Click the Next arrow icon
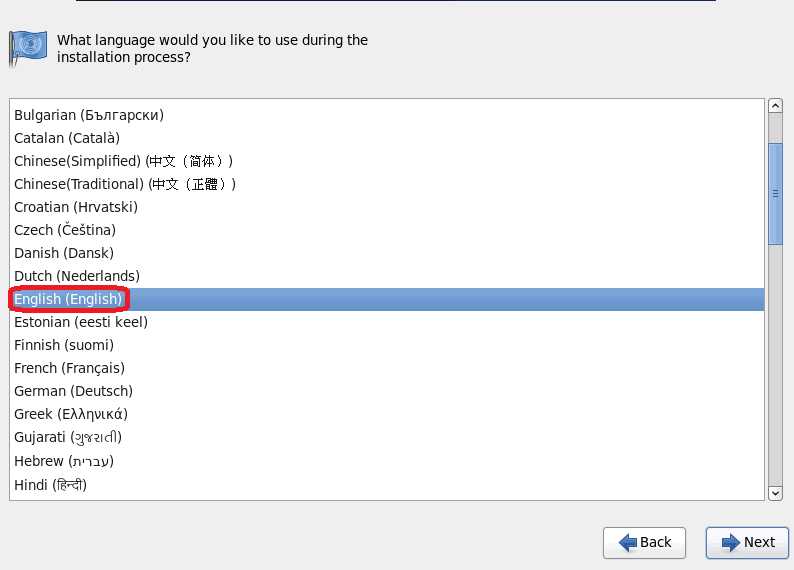This screenshot has width=794, height=570. pos(731,543)
